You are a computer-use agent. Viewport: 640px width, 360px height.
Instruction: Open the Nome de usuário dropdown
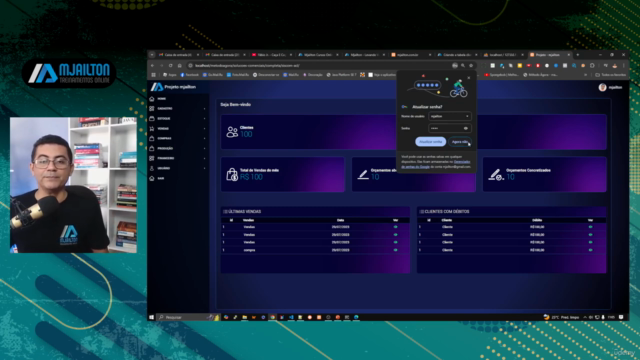(450, 116)
